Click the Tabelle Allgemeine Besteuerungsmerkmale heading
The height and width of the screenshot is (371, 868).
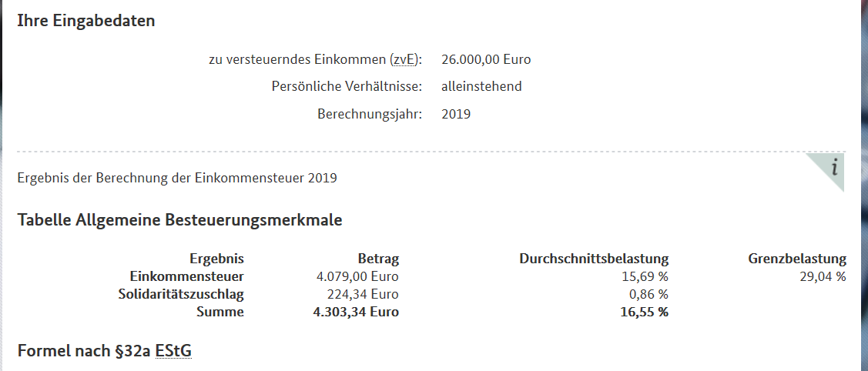pyautogui.click(x=180, y=220)
